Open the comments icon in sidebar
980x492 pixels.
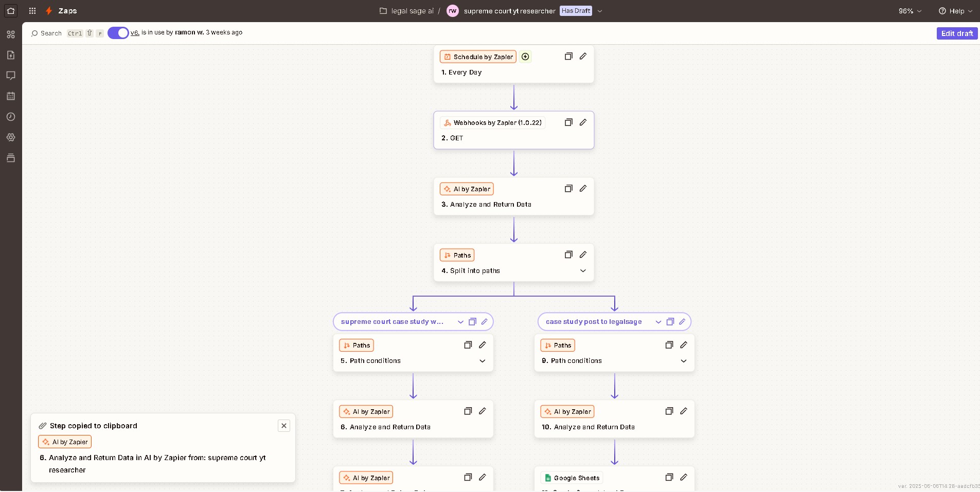(11, 76)
